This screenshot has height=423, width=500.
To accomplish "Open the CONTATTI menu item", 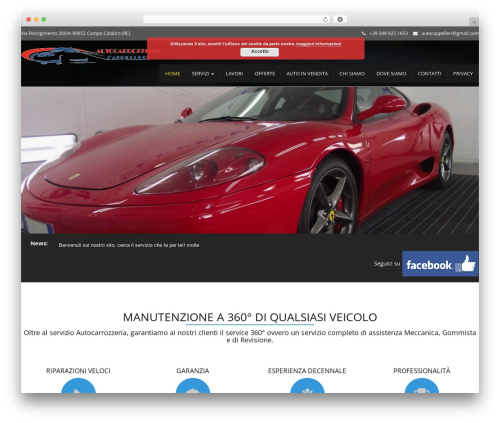I will (429, 74).
